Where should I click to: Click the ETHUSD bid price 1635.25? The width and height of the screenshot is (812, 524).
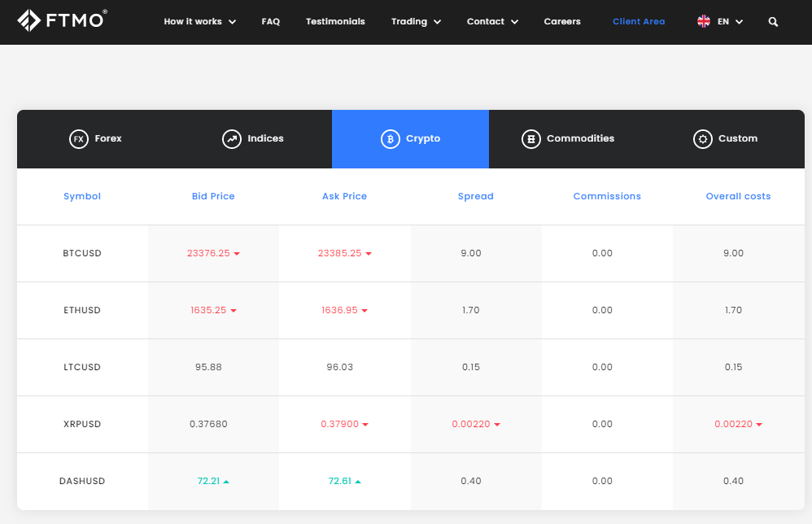(x=208, y=310)
